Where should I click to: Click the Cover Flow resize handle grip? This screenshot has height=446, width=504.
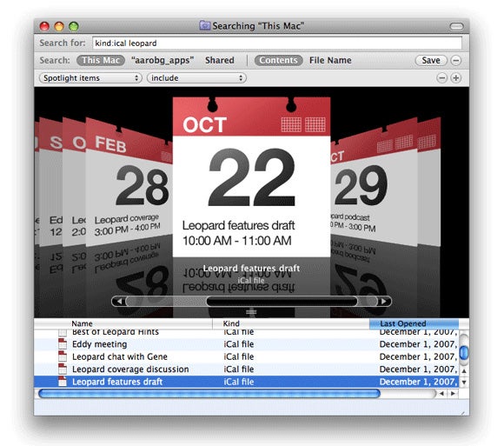pyautogui.click(x=251, y=312)
